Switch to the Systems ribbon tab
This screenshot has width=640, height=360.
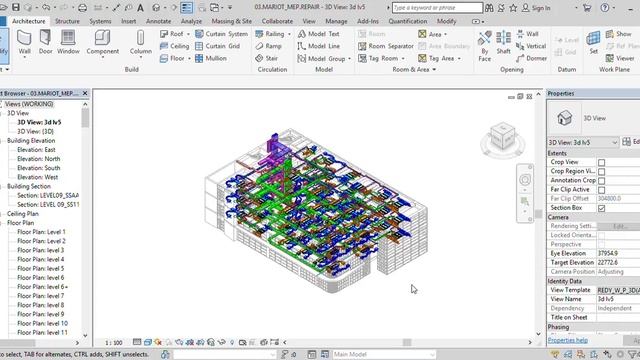[100, 21]
